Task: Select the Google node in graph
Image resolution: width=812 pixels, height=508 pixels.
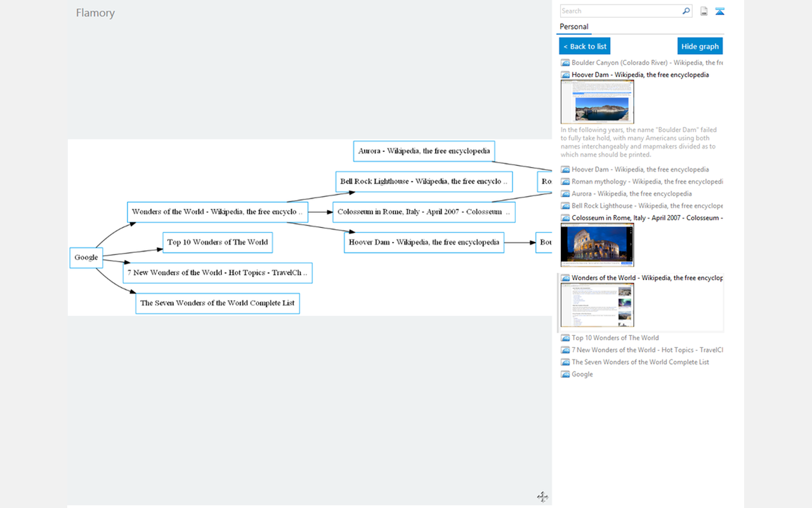Action: tap(86, 257)
